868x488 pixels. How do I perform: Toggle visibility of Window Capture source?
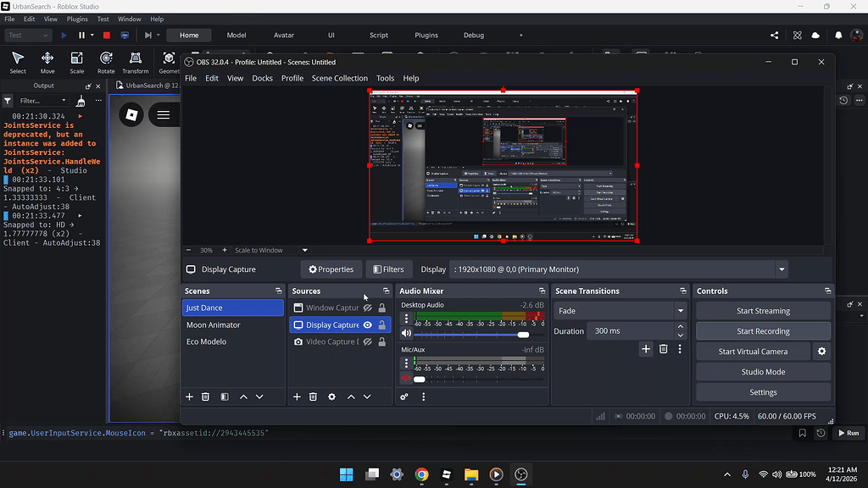368,308
